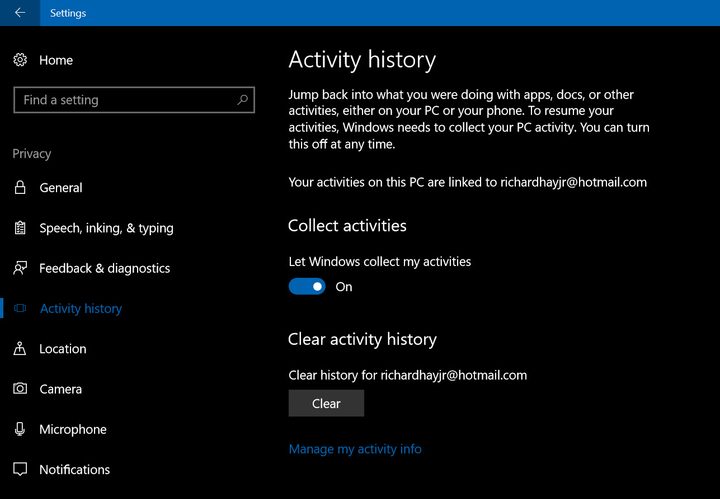Select Activity history in sidebar
The image size is (720, 499).
click(x=81, y=308)
